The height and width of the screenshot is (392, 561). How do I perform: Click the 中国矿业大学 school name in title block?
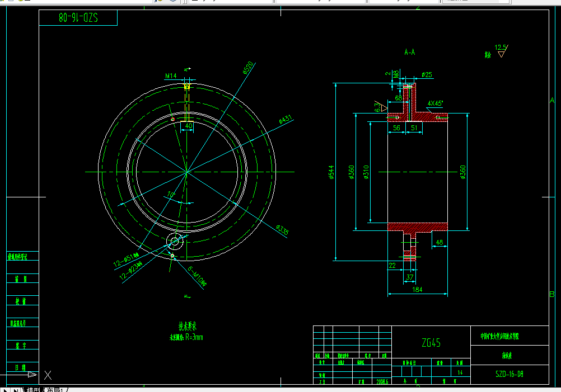(x=499, y=336)
